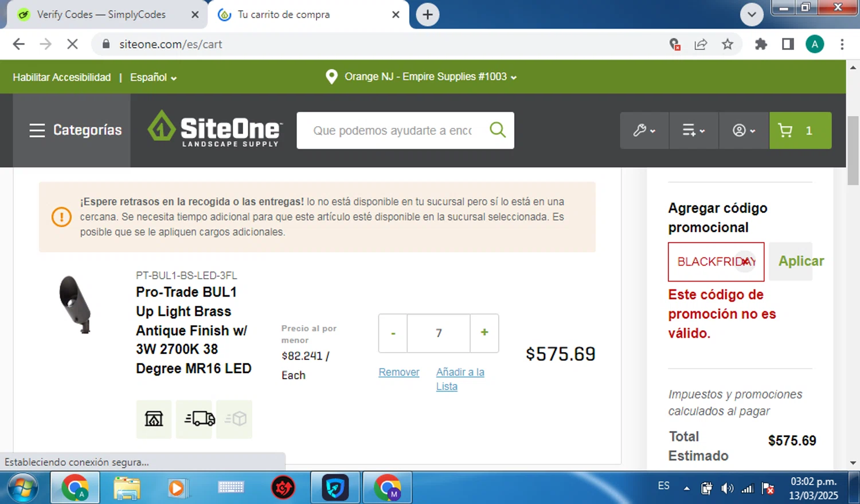Open the blue shield taskbar app
This screenshot has height=504, width=860.
coord(335,488)
